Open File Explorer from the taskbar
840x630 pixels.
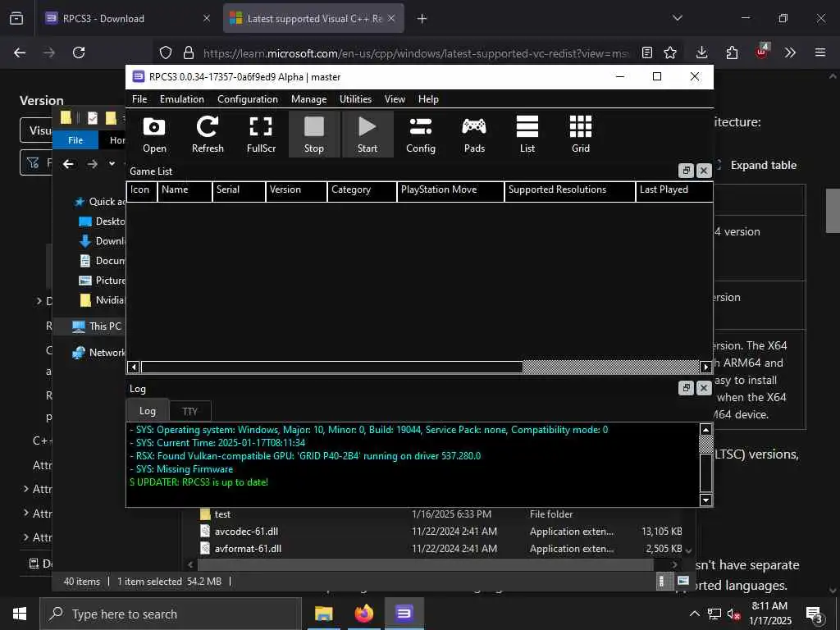click(x=323, y=614)
